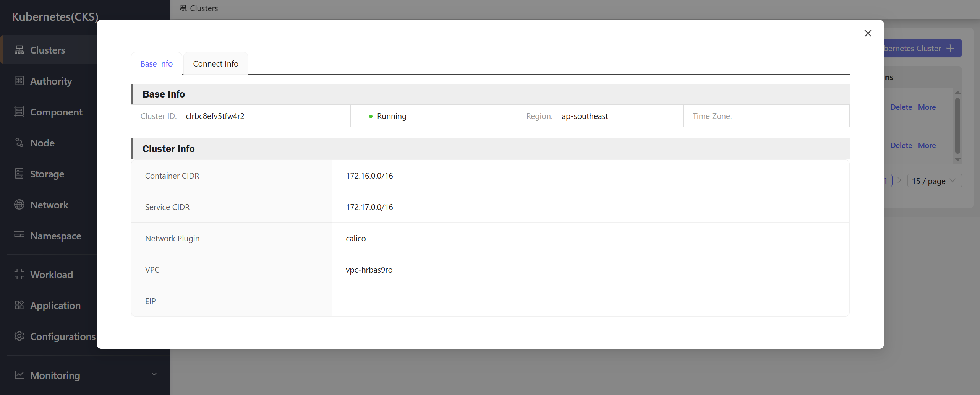The image size is (980, 395).
Task: Open the Network menu item
Action: [48, 205]
